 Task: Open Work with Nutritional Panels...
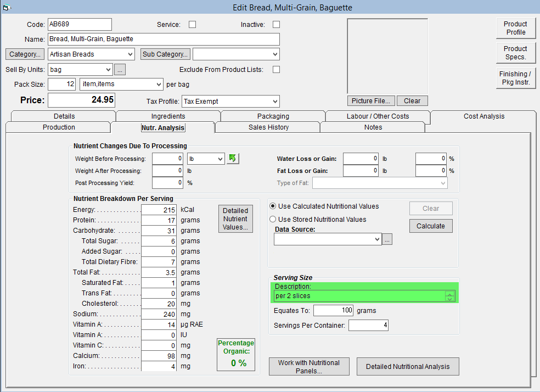coord(309,367)
